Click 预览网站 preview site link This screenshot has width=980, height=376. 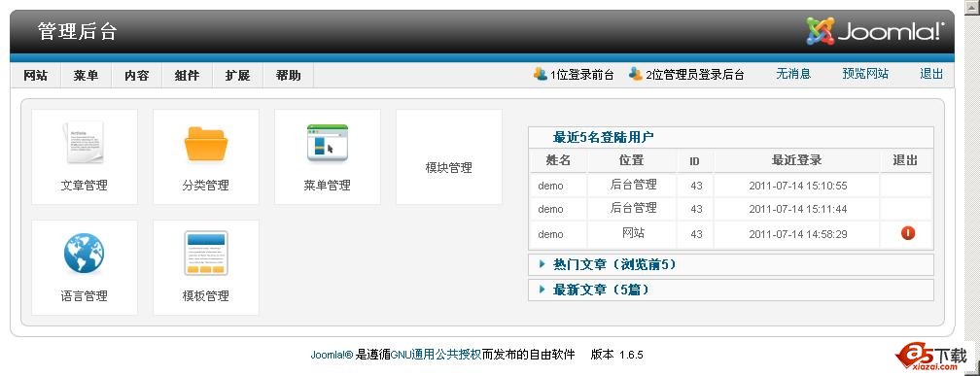tap(865, 74)
